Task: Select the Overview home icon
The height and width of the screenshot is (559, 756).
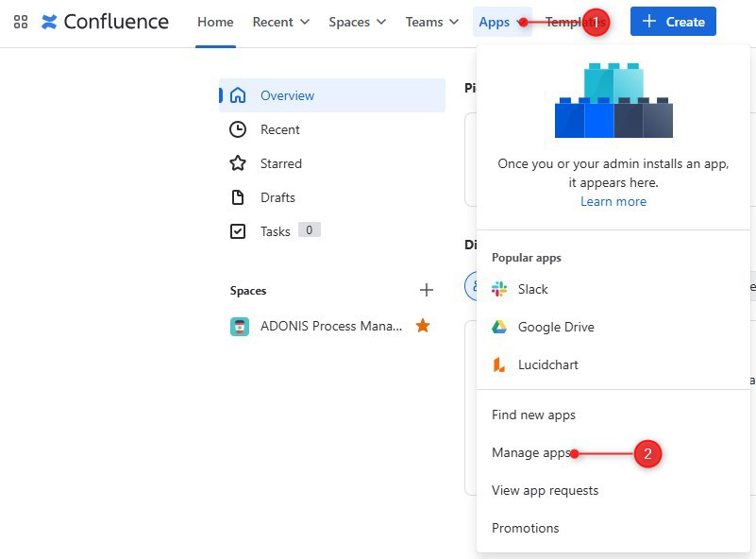Action: pos(238,95)
